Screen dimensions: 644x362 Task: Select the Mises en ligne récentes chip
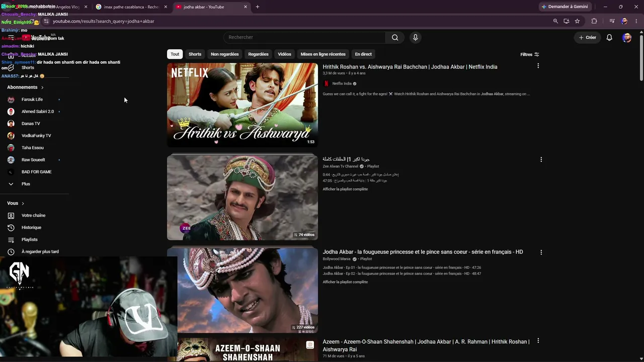click(323, 54)
